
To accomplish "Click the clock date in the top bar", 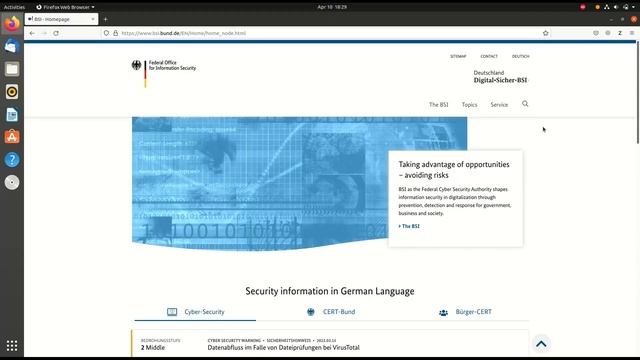I will [x=332, y=7].
